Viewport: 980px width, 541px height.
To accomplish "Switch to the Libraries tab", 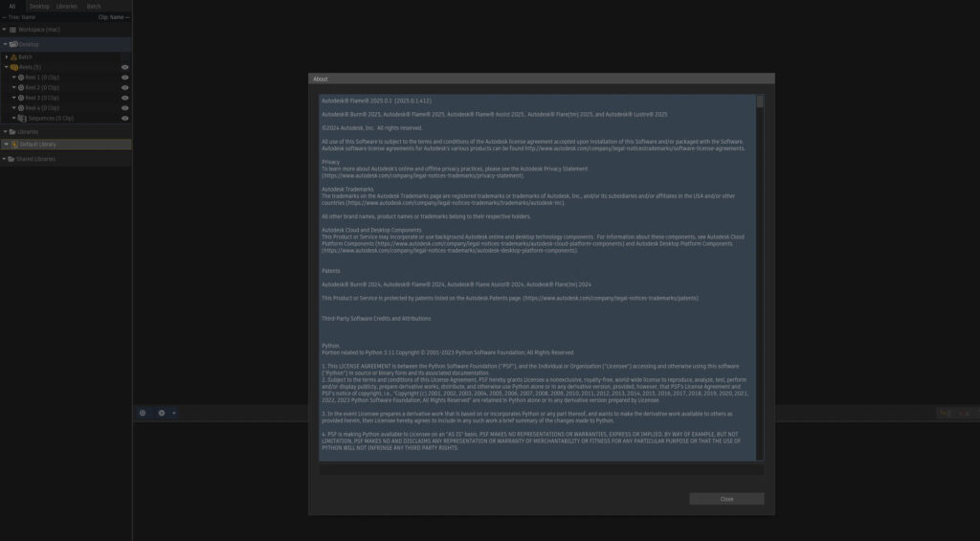I will tap(67, 6).
